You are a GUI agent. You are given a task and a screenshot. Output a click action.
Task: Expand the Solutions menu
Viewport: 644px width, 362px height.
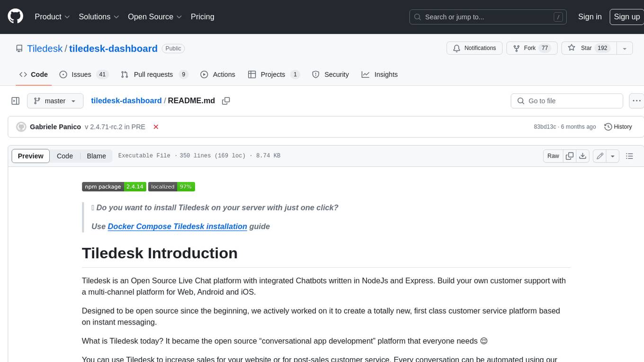[98, 17]
